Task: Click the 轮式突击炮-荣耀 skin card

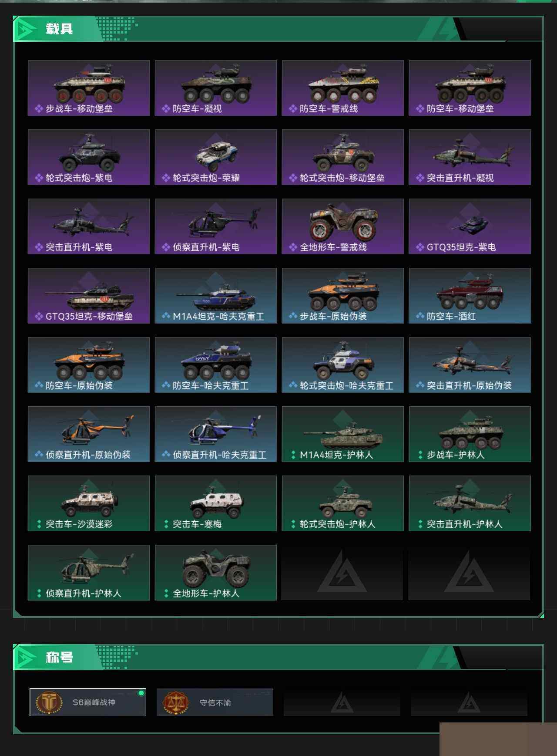Action: click(x=216, y=157)
